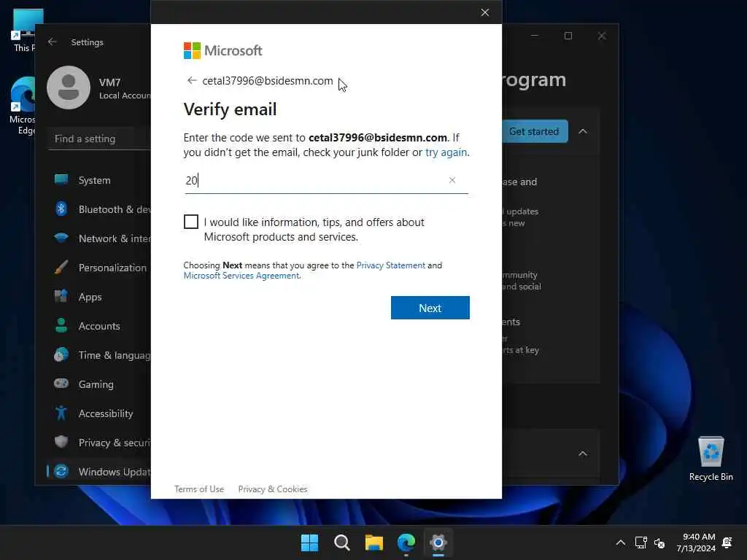Select Accounts in the Settings sidebar
This screenshot has width=747, height=560.
coord(99,326)
